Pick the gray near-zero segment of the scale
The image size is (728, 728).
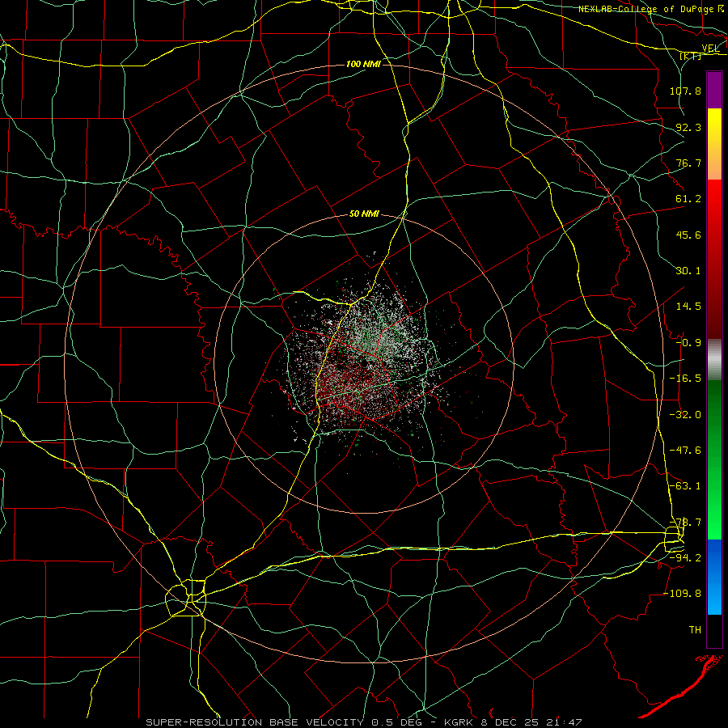tap(714, 360)
